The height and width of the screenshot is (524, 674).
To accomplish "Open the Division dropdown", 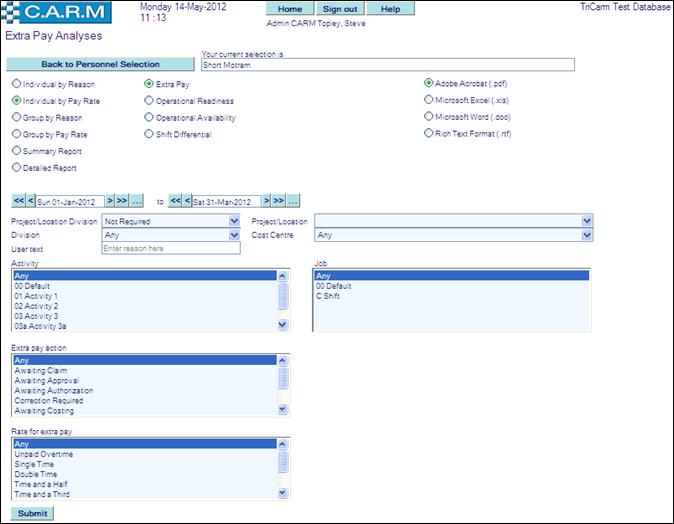I will pyautogui.click(x=234, y=235).
